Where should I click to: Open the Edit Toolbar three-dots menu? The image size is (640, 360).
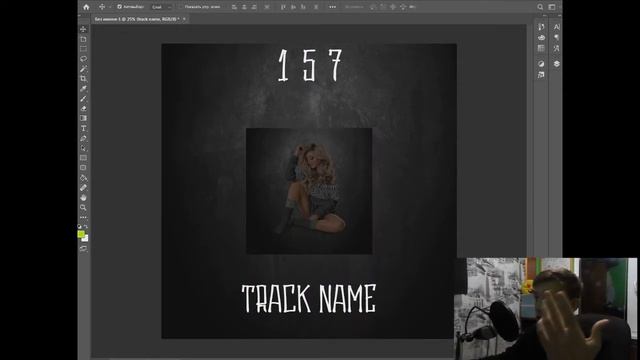(x=83, y=217)
